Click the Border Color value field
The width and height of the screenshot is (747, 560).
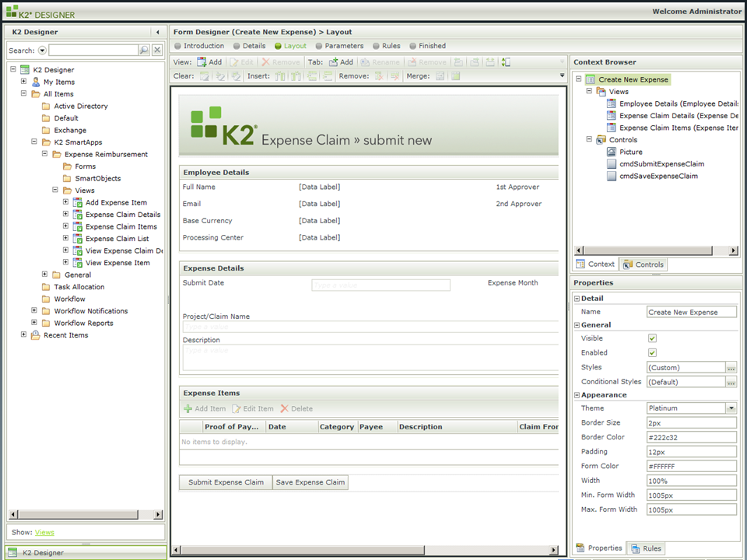point(691,437)
